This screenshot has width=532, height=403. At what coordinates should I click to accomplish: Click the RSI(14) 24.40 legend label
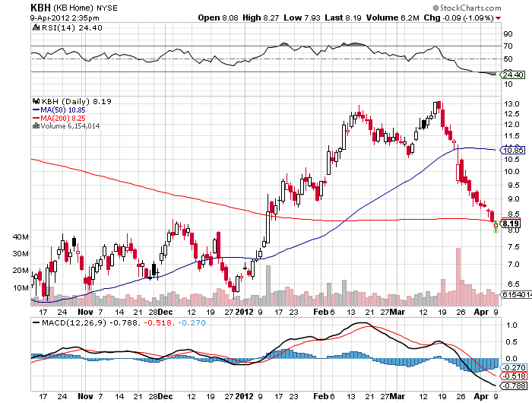click(x=71, y=28)
